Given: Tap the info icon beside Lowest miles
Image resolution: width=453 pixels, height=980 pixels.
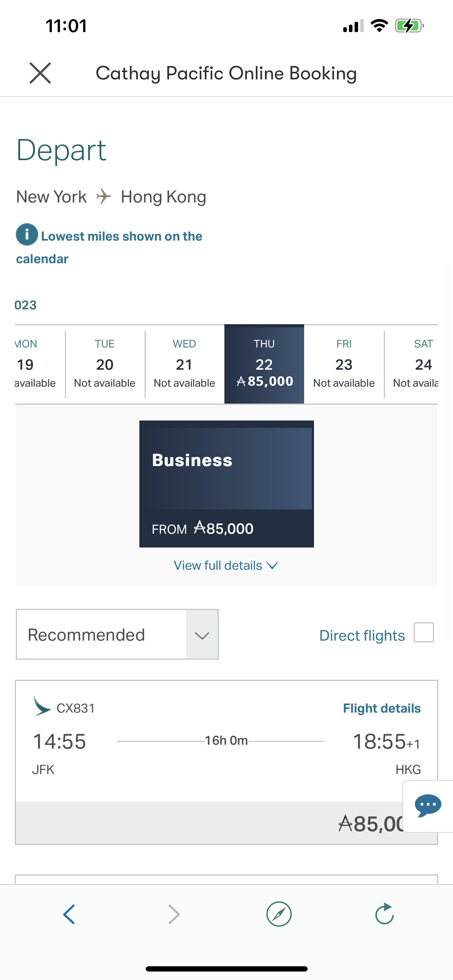Looking at the screenshot, I should 26,234.
